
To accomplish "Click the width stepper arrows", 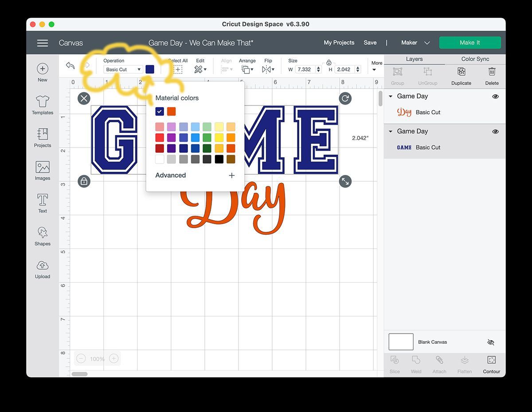I will pyautogui.click(x=318, y=70).
